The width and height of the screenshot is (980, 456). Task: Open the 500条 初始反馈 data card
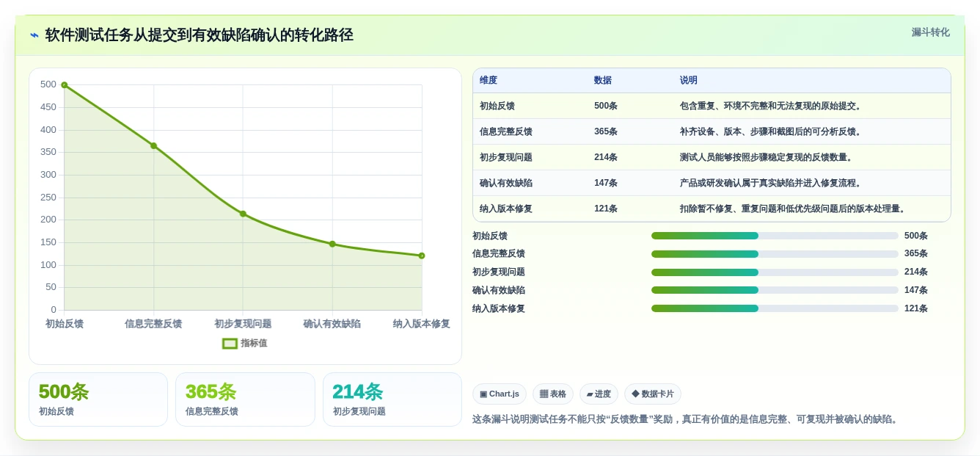click(98, 399)
